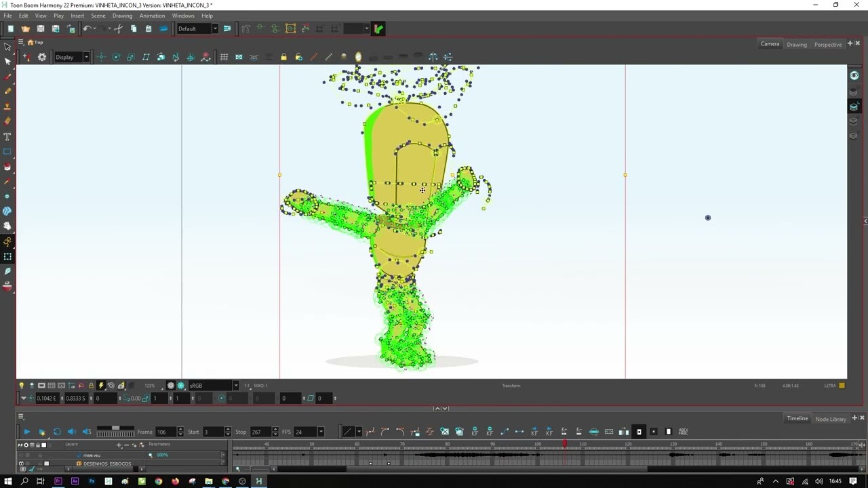Toggle visibility of the DESENHOS_ESBOCOS layer
This screenshot has height=488, width=868.
click(x=22, y=464)
